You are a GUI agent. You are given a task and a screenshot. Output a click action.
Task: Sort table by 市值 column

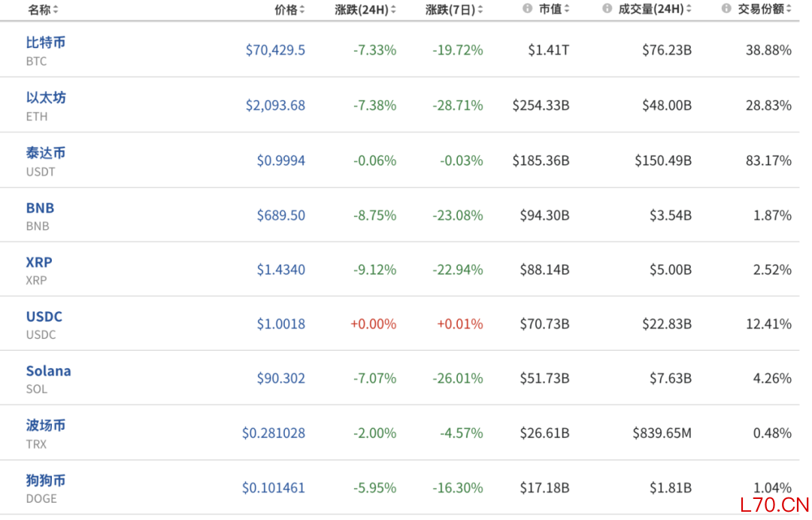tap(553, 9)
